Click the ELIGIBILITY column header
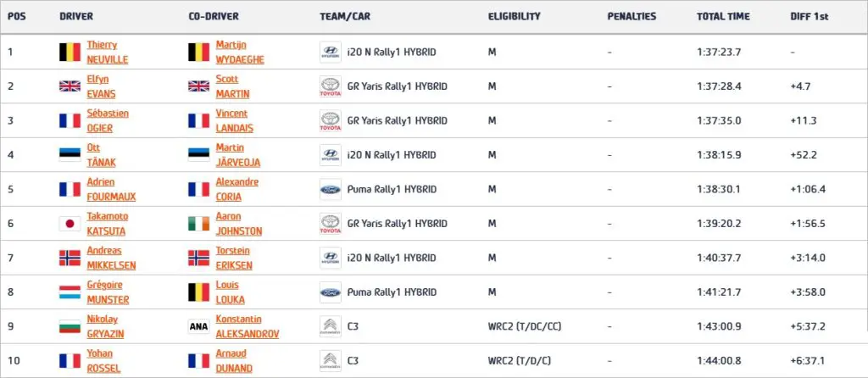This screenshot has width=868, height=378. 515,17
